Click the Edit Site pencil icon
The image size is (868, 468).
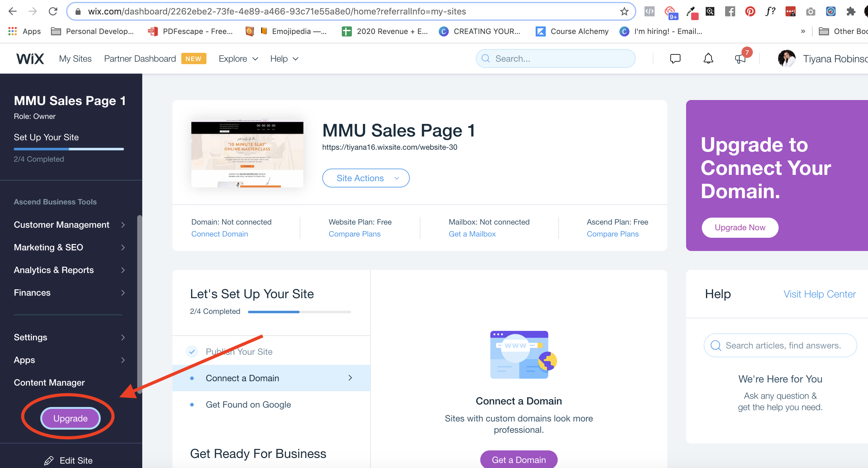(49, 460)
